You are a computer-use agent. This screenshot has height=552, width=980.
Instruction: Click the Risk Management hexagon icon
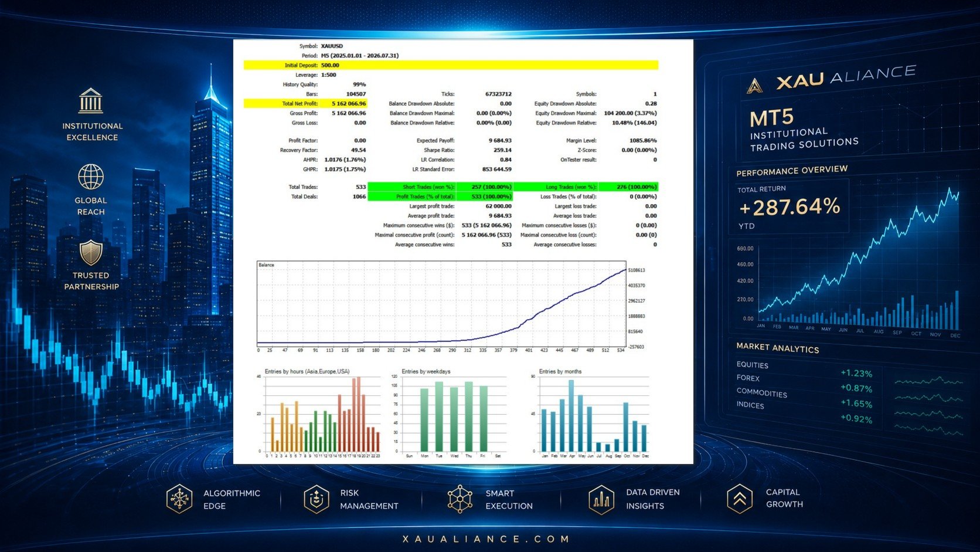click(317, 499)
